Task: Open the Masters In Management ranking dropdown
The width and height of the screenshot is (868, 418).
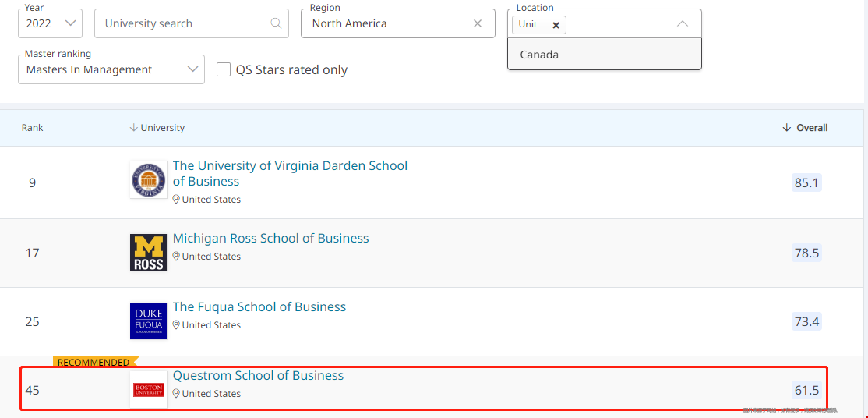Action: point(111,69)
